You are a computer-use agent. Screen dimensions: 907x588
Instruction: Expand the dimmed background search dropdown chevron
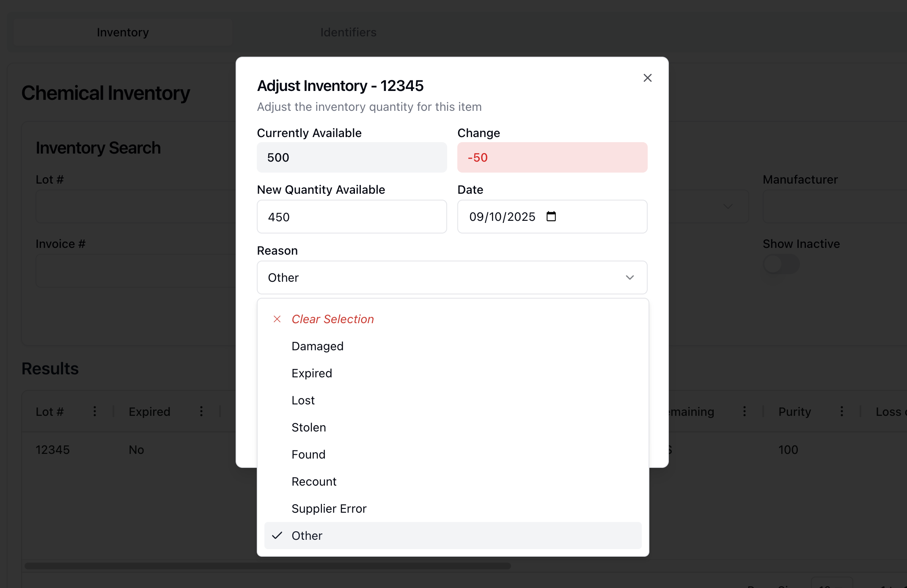728,206
